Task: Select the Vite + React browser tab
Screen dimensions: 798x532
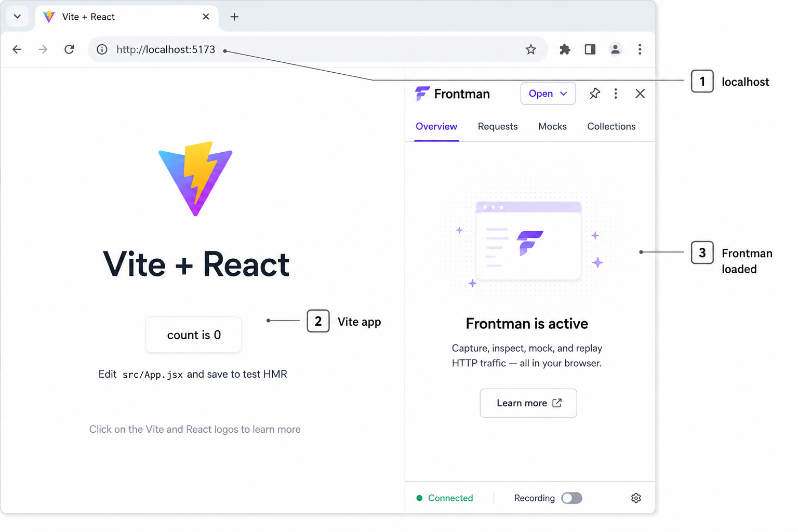Action: (127, 17)
